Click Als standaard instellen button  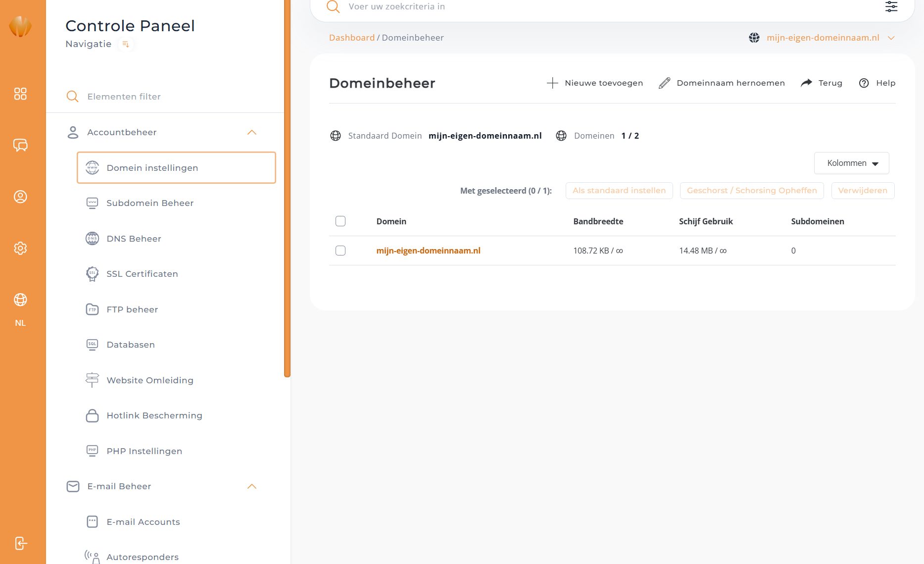click(x=619, y=191)
